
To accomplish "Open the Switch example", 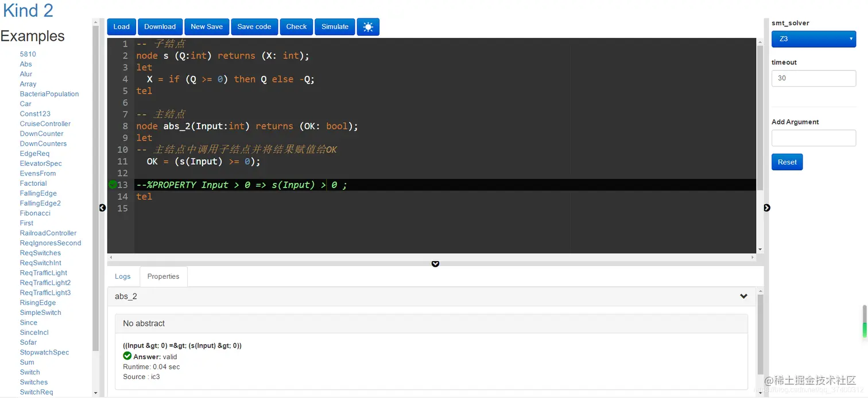I will tap(30, 372).
